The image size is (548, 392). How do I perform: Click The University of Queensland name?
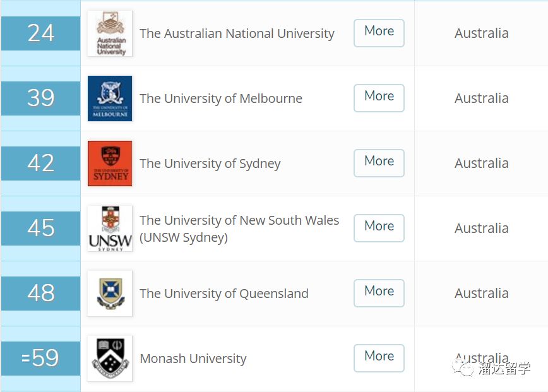point(224,294)
